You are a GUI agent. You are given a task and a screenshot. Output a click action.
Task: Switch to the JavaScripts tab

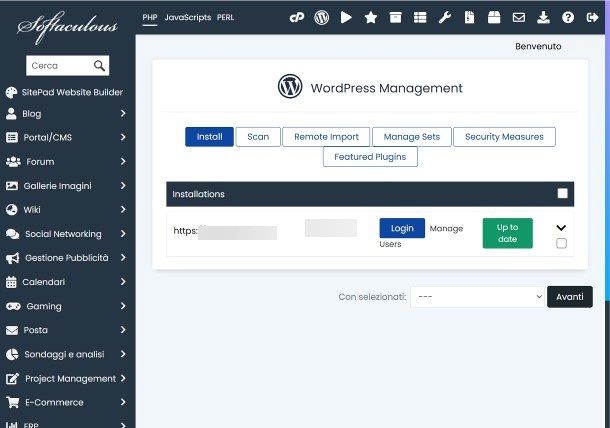pos(188,18)
